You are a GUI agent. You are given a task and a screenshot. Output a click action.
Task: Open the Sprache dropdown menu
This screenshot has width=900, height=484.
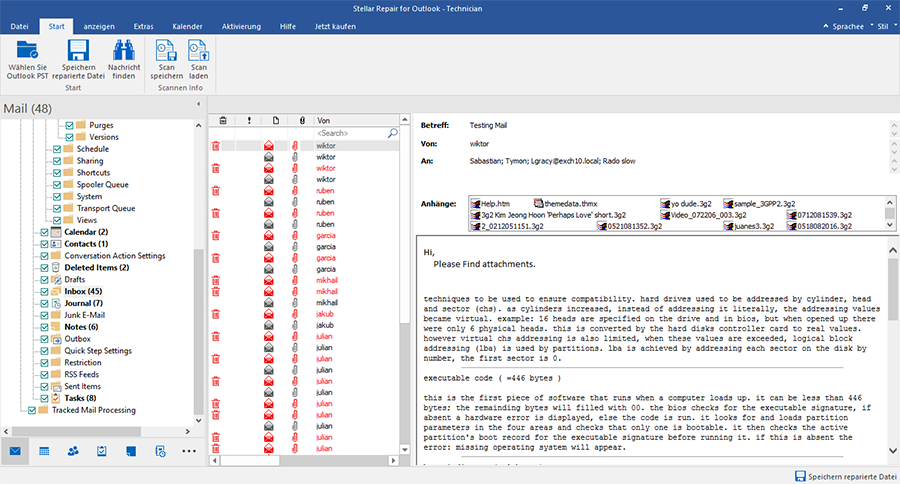tap(847, 25)
